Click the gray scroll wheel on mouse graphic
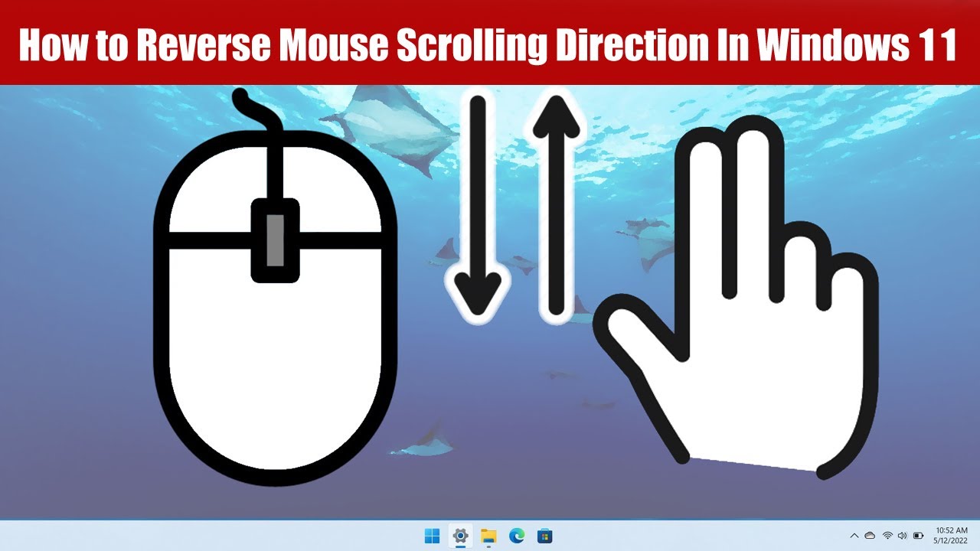This screenshot has height=551, width=980. pyautogui.click(x=275, y=240)
